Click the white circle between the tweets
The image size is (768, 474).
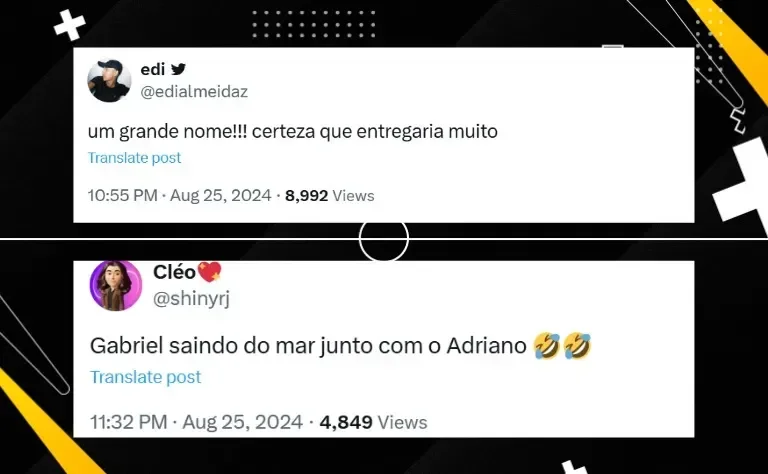pos(384,239)
